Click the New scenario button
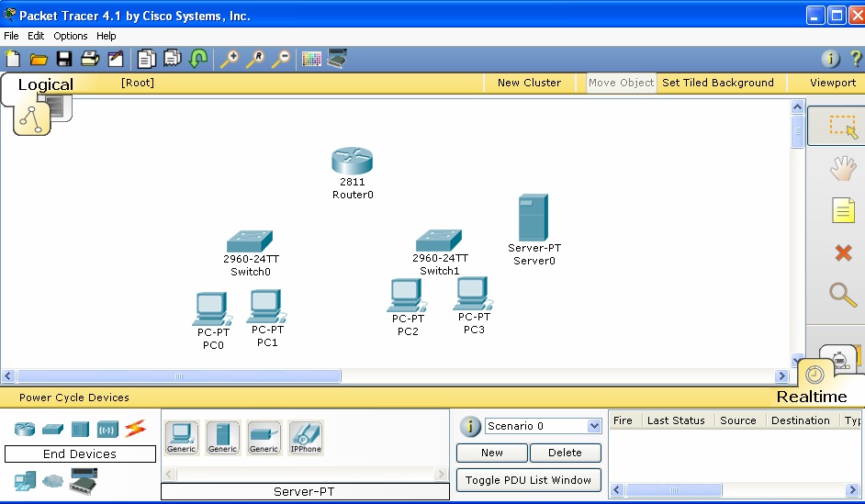Viewport: 865px width, 504px height. point(491,453)
